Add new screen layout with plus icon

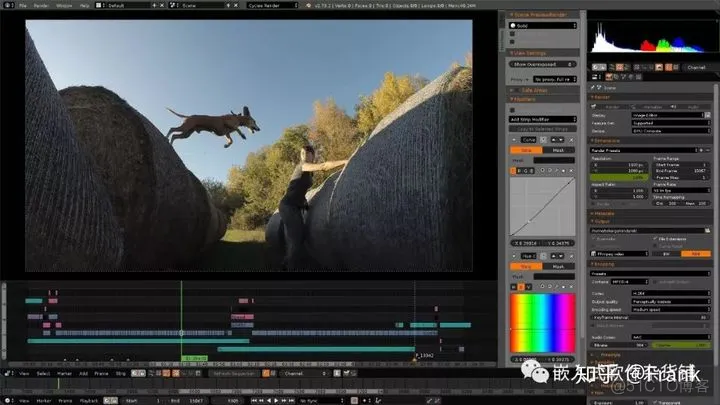pyautogui.click(x=154, y=6)
